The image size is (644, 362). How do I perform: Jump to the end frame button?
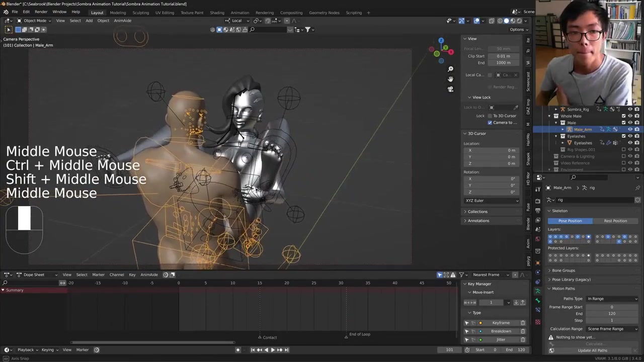pos(286,350)
